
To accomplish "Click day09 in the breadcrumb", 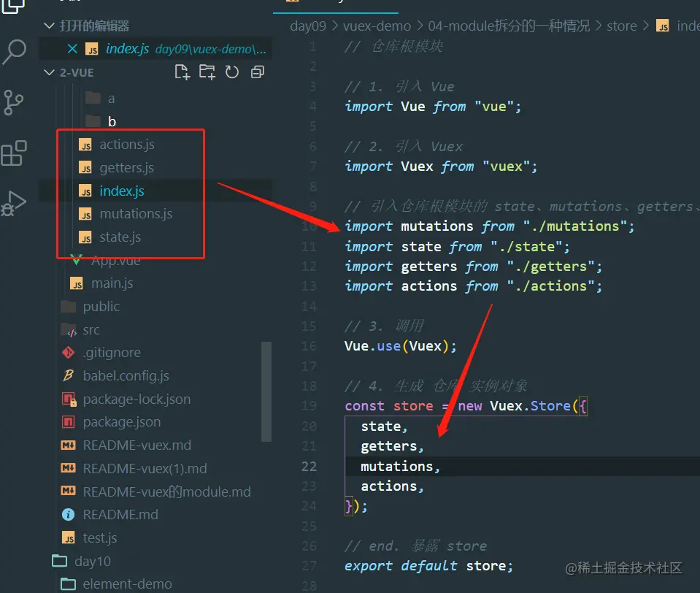I will [x=308, y=26].
